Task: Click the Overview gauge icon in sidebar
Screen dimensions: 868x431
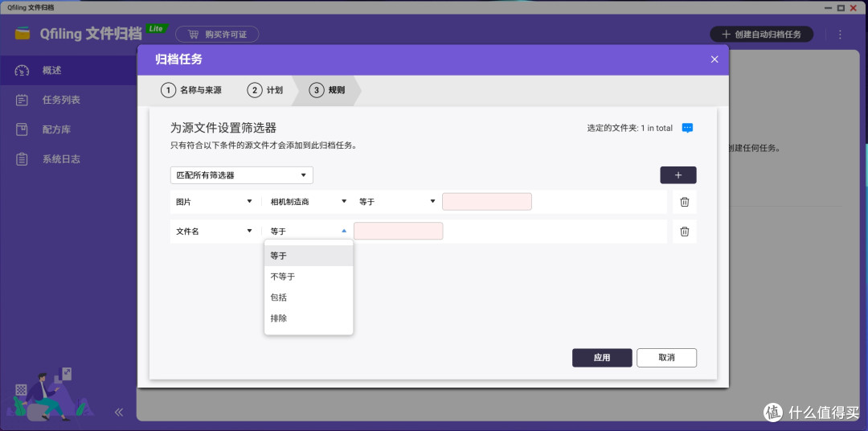Action: (22, 71)
